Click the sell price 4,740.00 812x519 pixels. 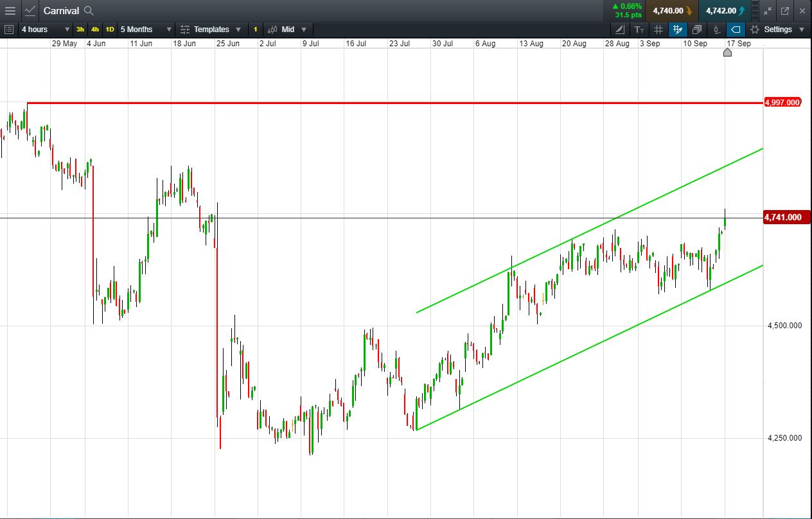(672, 10)
